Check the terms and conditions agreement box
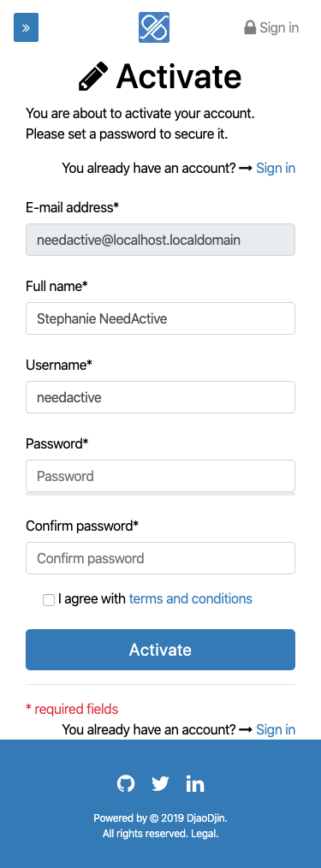 pyautogui.click(x=49, y=599)
